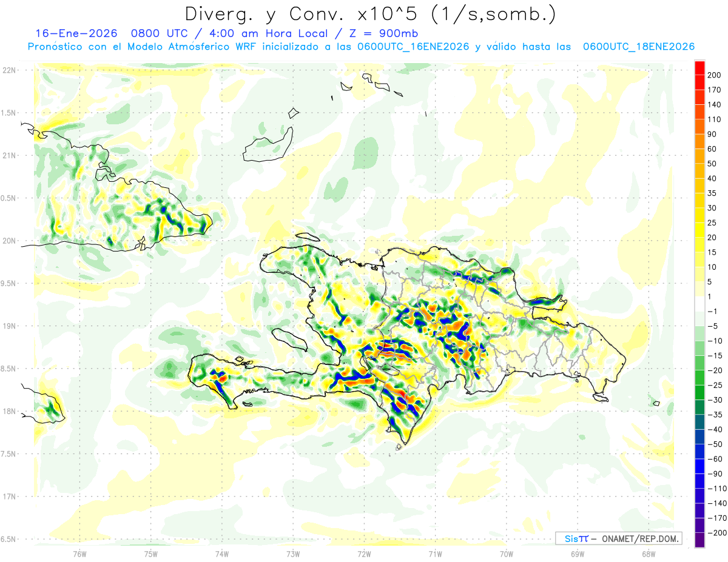The width and height of the screenshot is (728, 562).
Task: Click the 0600UTC_18ENE2026 validity text
Action: click(x=638, y=47)
